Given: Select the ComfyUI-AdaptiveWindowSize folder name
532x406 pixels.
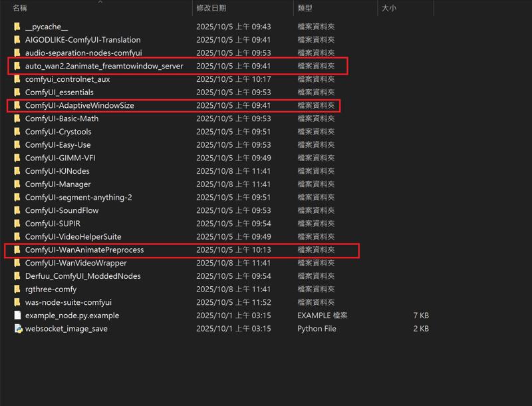Looking at the screenshot, I should pos(79,105).
